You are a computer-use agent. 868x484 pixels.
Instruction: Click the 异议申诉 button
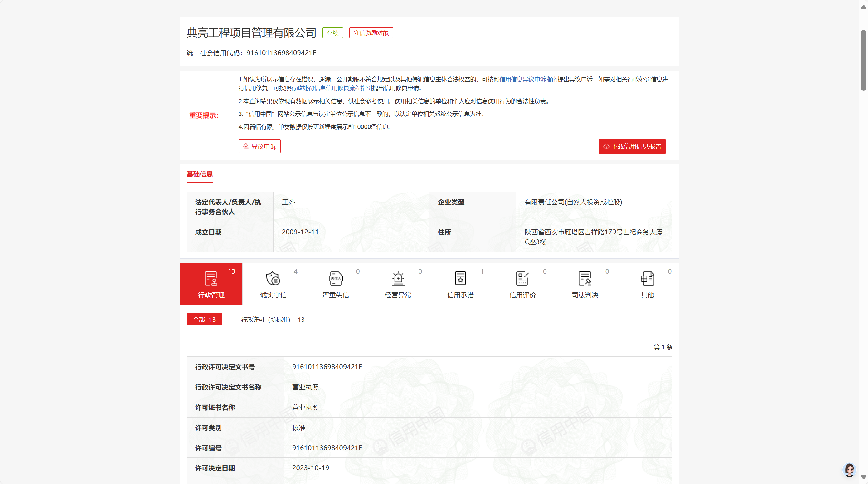[259, 146]
